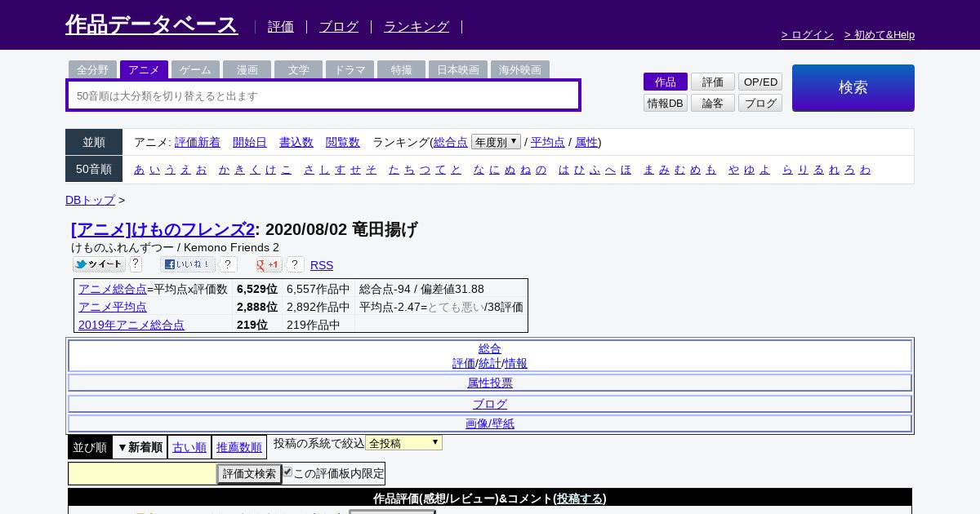Screen dimensions: 980x514
Task: Click the わ link in the 50音順 row
Action: (865, 169)
